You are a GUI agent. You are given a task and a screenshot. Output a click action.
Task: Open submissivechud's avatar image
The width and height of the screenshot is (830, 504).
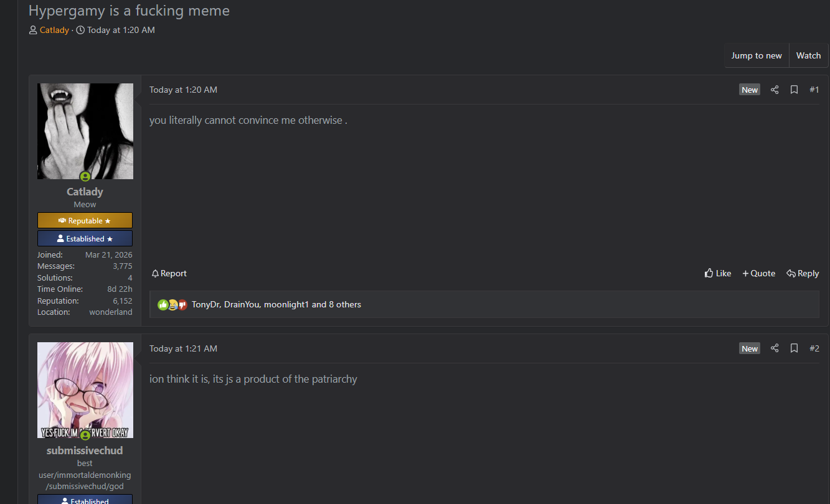coord(85,390)
